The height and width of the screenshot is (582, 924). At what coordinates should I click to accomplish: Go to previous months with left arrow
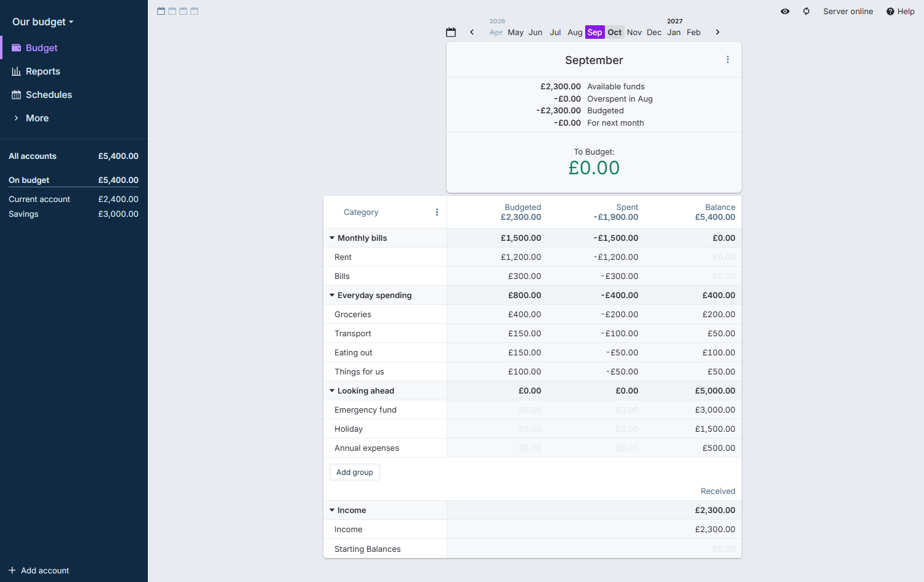[472, 32]
